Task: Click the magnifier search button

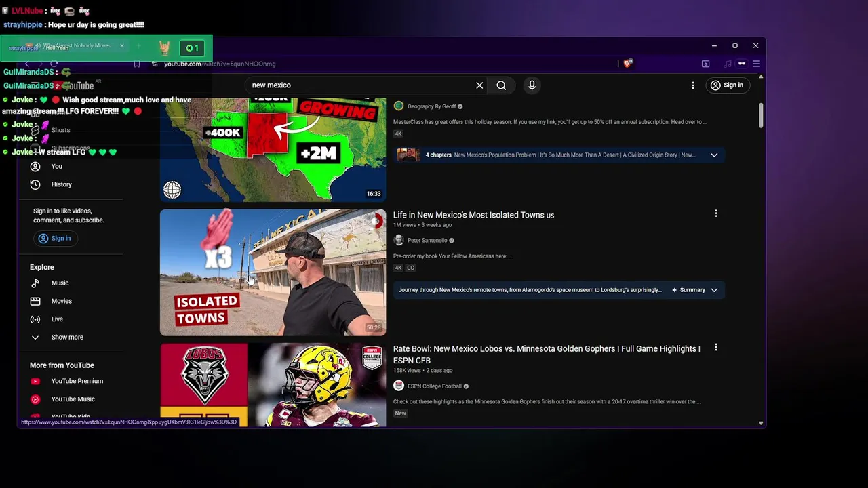Action: 501,85
